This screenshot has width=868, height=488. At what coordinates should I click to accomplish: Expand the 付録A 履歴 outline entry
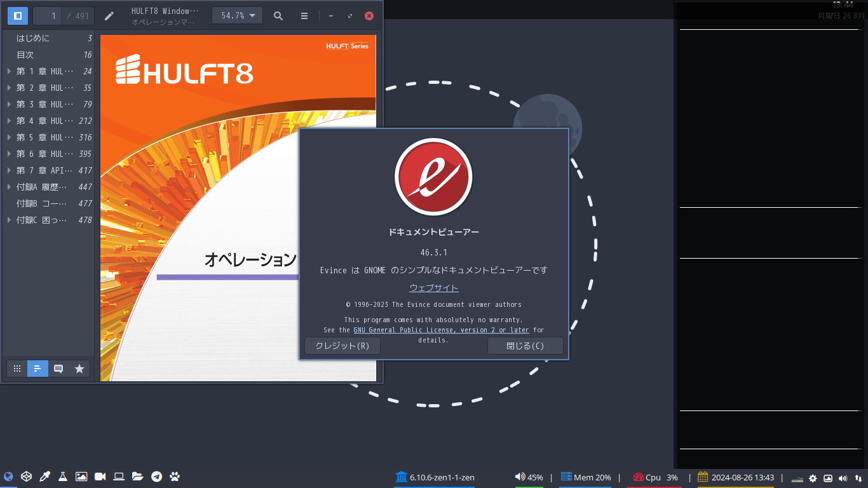9,187
